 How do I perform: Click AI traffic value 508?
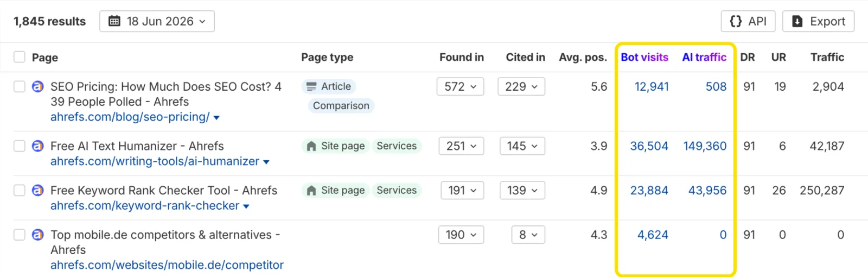click(716, 86)
